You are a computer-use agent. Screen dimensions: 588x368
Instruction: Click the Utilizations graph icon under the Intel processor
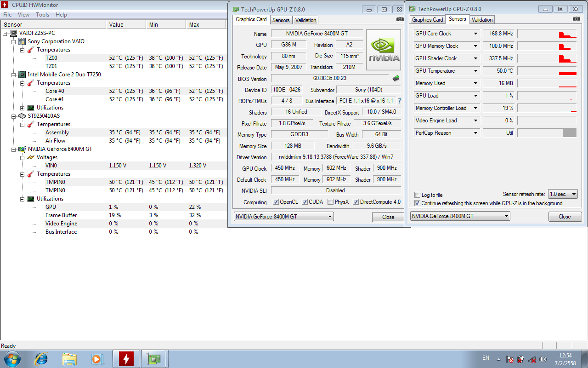click(x=31, y=108)
